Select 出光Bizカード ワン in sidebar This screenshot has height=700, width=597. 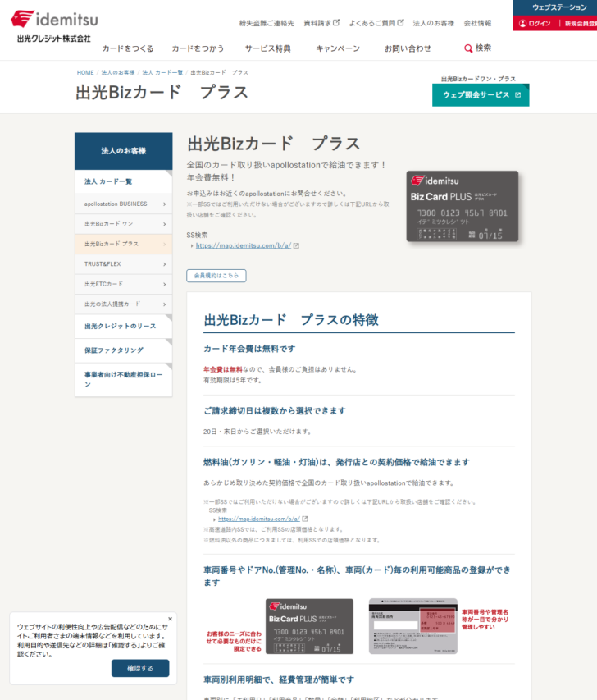click(124, 224)
